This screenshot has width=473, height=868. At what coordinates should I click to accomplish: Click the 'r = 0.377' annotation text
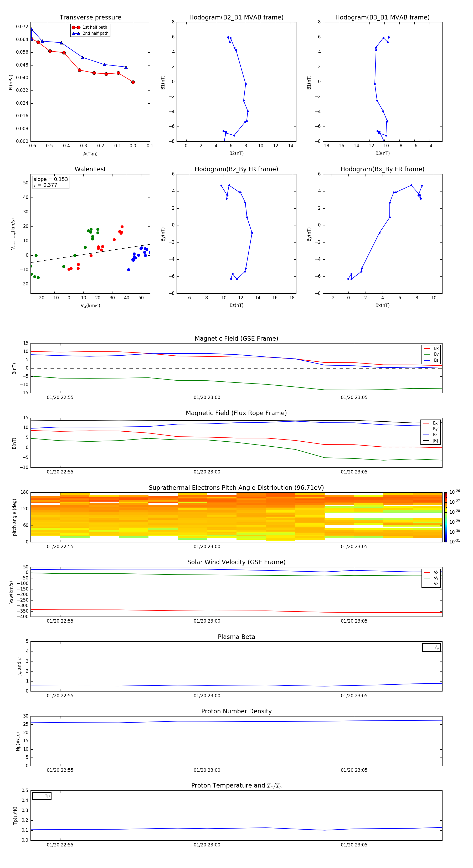(45, 185)
